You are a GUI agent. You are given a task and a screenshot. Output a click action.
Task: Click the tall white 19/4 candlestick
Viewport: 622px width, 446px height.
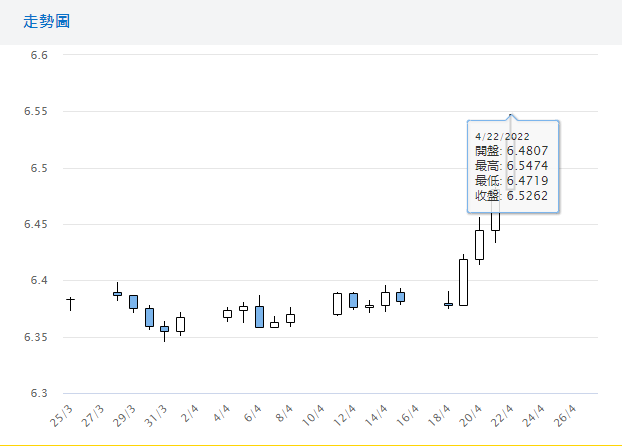(x=463, y=282)
